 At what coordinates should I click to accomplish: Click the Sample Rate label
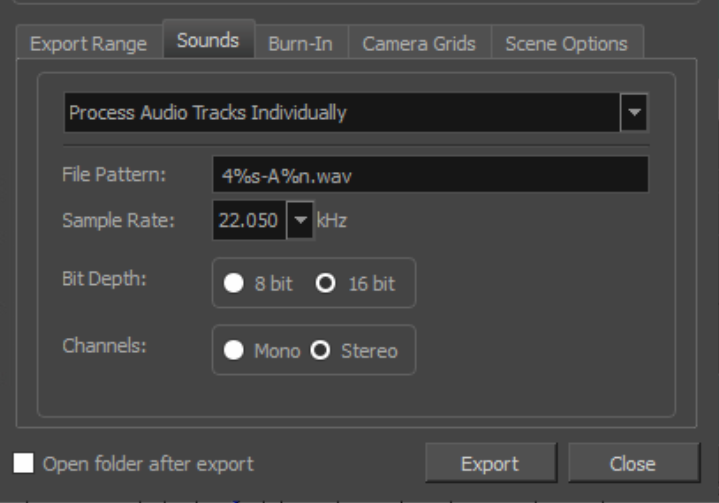pos(118,221)
